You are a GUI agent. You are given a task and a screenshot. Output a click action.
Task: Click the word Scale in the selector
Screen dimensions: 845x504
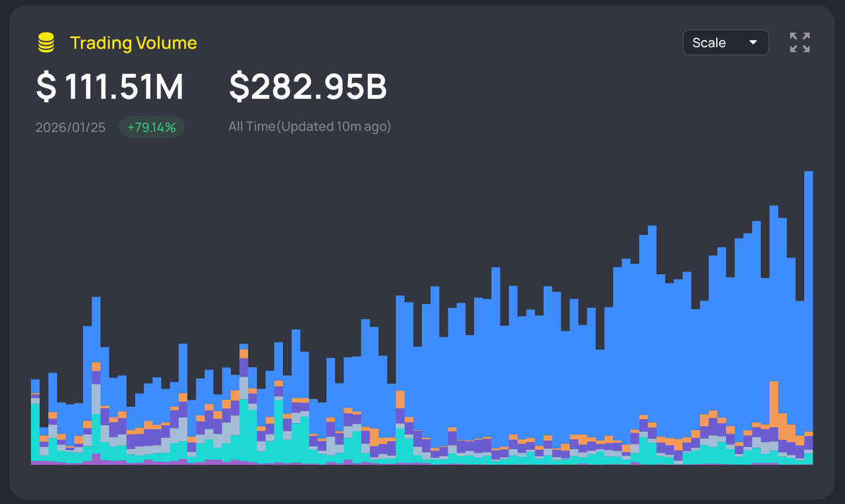click(709, 43)
